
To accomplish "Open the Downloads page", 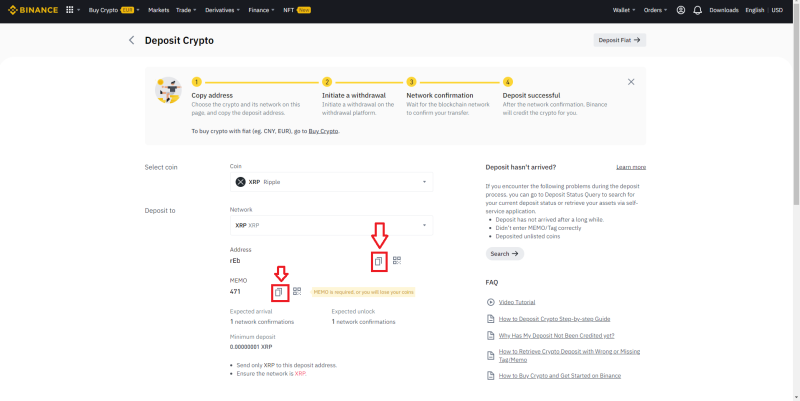I will tap(724, 10).
